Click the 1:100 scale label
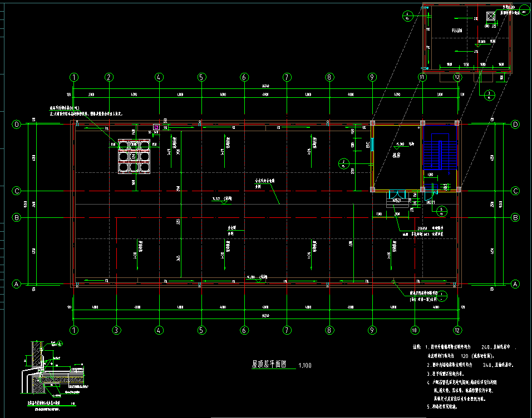The image size is (532, 418). (x=305, y=366)
